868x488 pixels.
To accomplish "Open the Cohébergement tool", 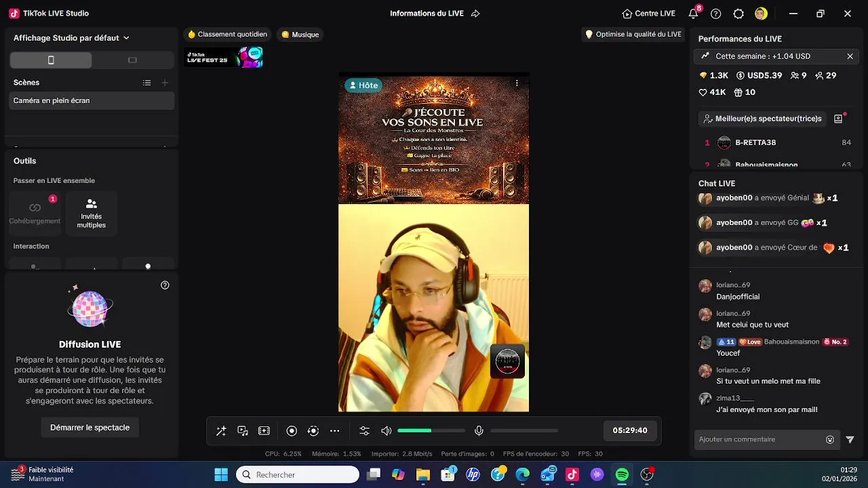I will coord(35,212).
